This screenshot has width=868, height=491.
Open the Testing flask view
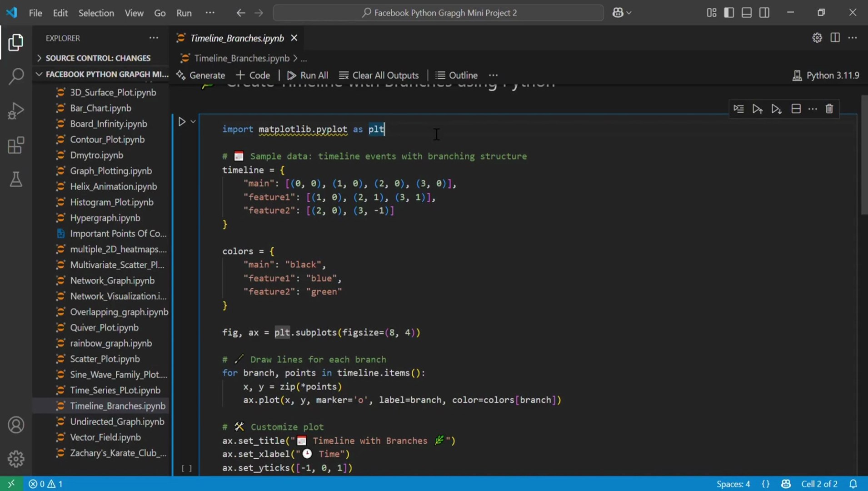point(16,180)
